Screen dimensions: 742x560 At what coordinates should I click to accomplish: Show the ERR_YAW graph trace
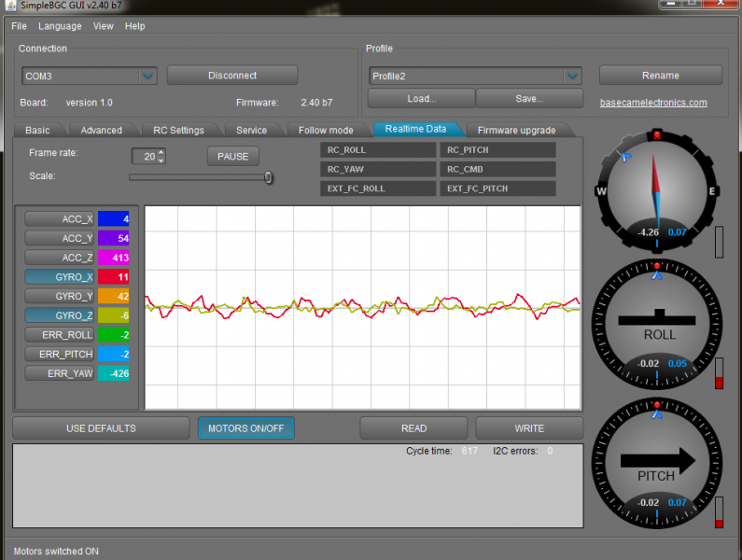[61, 373]
